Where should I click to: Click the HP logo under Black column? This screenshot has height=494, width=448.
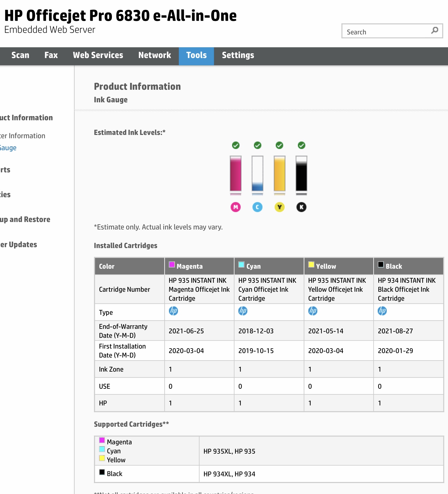pos(382,311)
